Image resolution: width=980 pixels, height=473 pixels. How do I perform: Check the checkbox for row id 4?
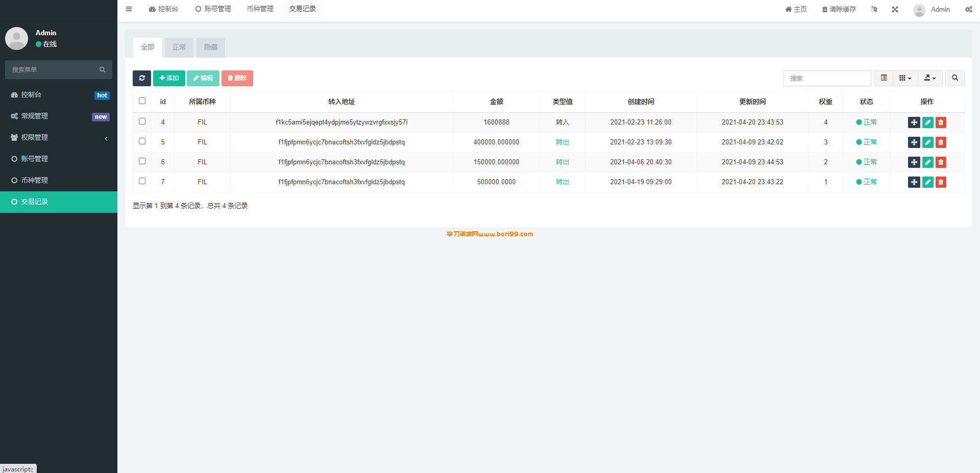pos(142,121)
